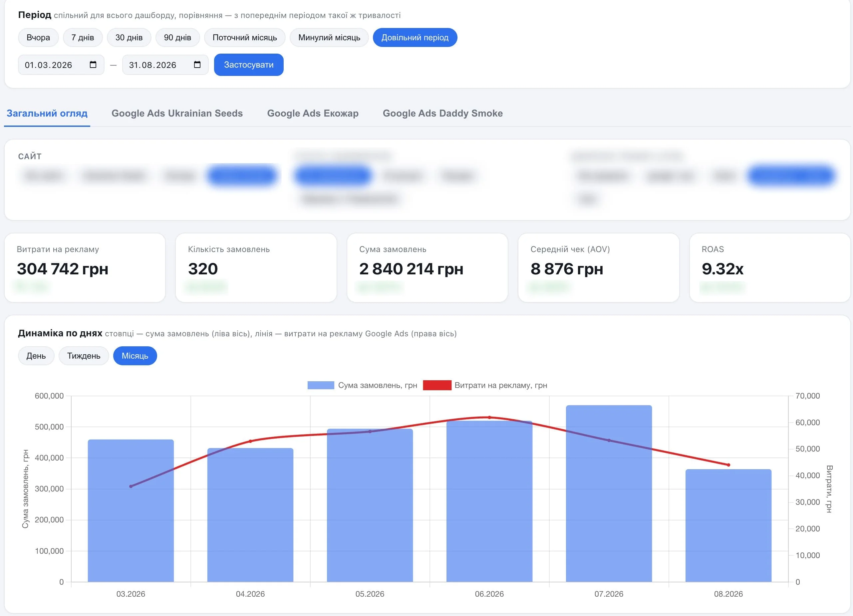Viewport: 853px width, 616px height.
Task: Focus the end date field 31.08.2026
Action: coord(165,65)
